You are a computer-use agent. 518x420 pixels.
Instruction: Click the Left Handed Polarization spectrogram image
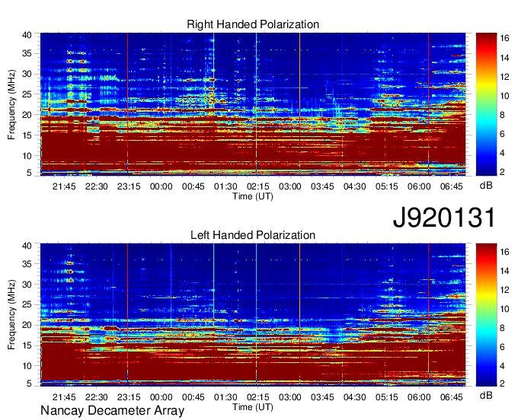pyautogui.click(x=253, y=315)
